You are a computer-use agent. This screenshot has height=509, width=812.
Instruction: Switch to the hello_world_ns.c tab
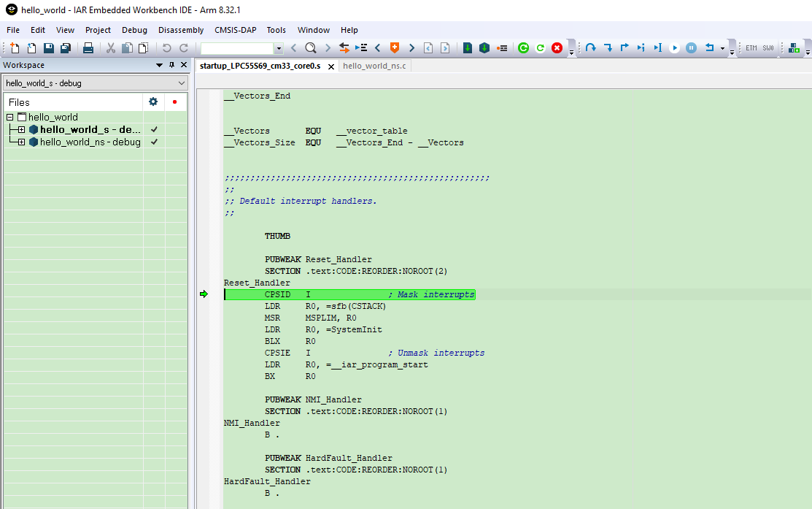(x=374, y=66)
